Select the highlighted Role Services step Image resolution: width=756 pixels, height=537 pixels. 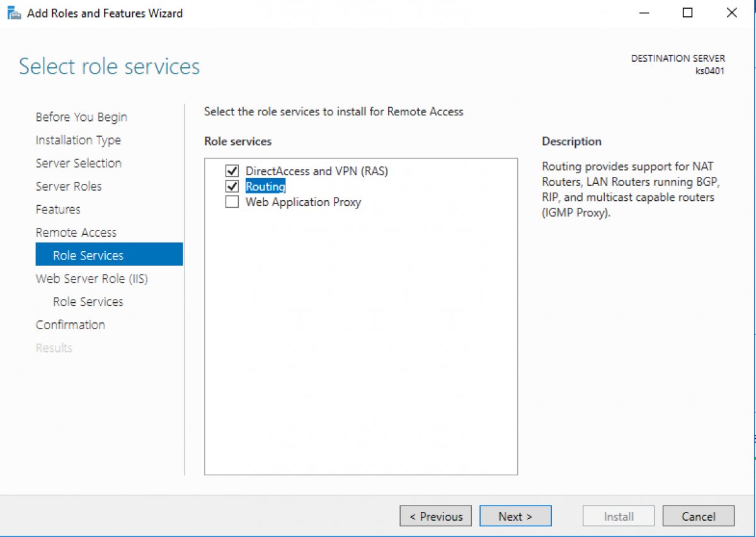click(x=88, y=254)
